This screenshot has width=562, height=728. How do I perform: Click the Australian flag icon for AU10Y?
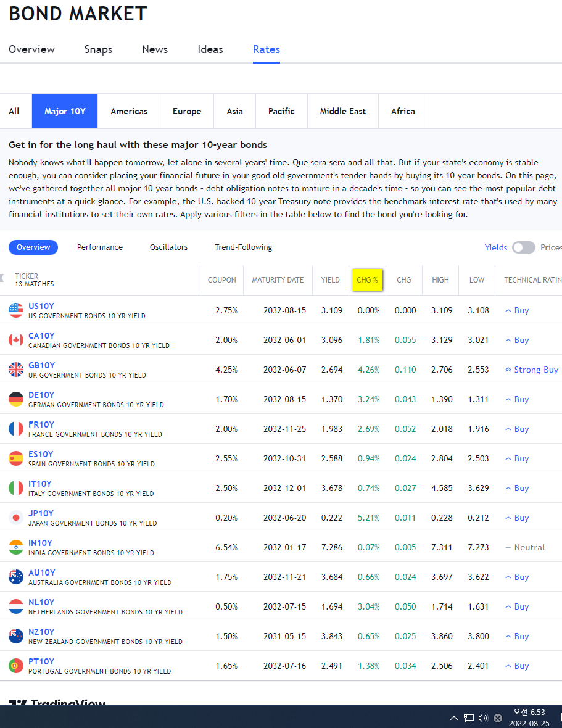(x=16, y=577)
